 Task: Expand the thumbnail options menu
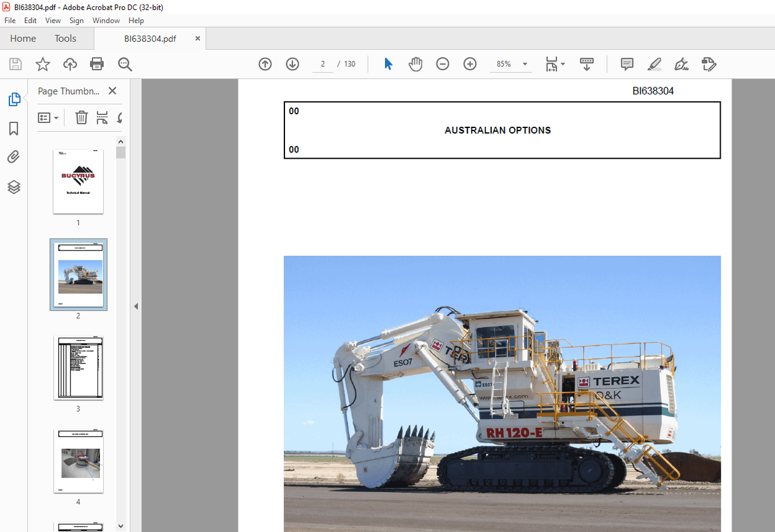pyautogui.click(x=48, y=117)
